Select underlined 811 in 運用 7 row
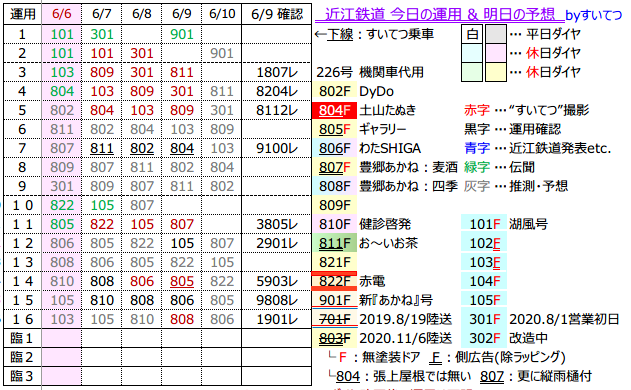Screen dimensions: 631x390 coord(101,149)
